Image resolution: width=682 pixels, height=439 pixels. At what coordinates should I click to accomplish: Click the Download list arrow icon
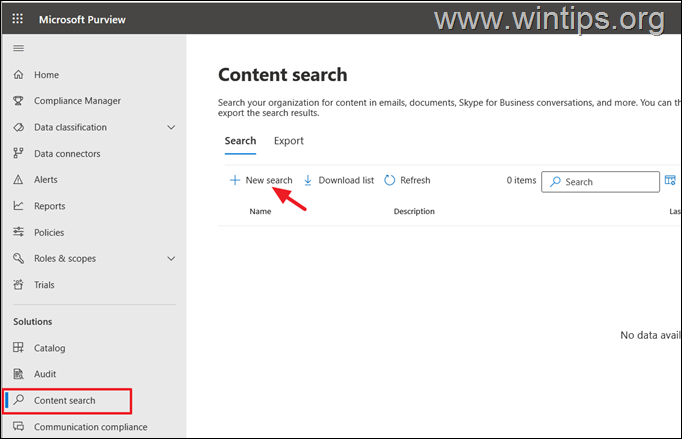pos(308,180)
